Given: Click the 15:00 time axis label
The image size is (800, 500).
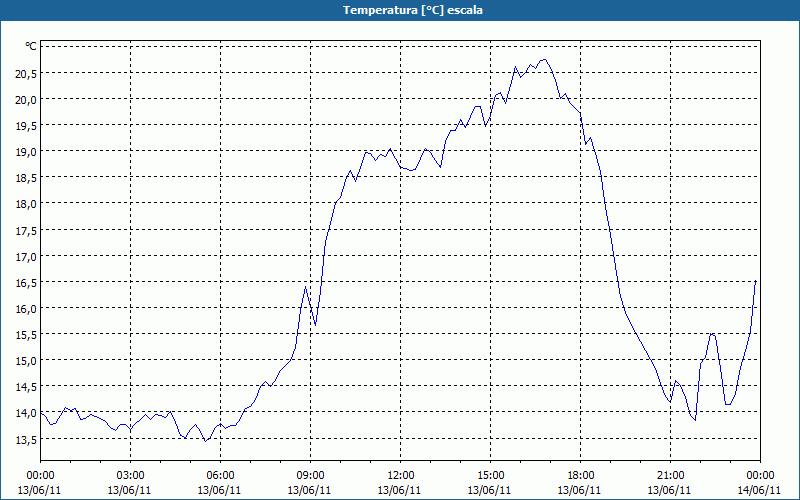Looking at the screenshot, I should coord(490,476).
